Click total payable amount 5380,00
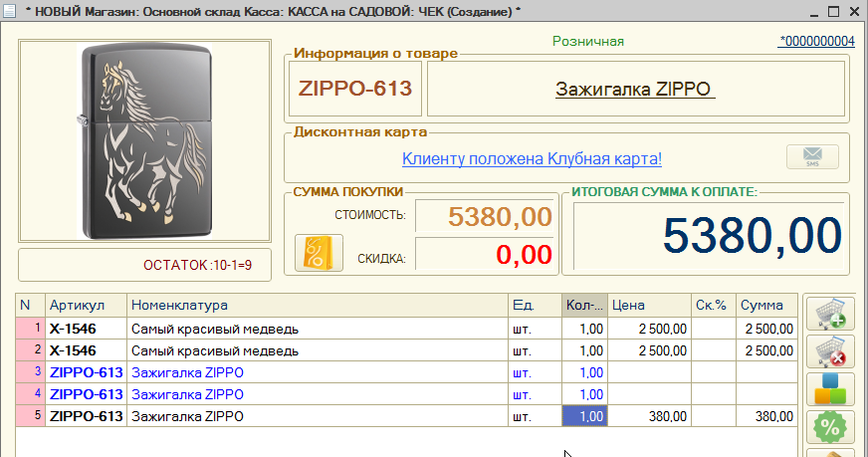The width and height of the screenshot is (868, 457). click(709, 235)
